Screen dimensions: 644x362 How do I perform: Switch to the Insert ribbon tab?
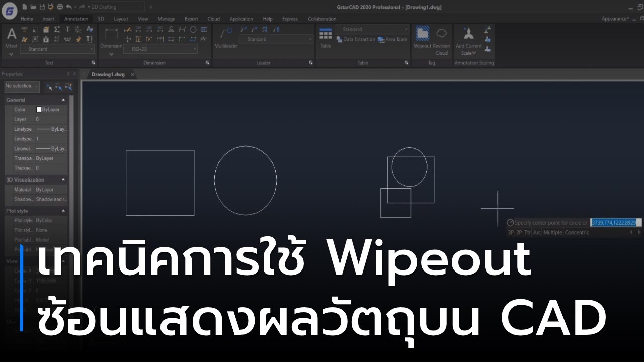point(48,19)
